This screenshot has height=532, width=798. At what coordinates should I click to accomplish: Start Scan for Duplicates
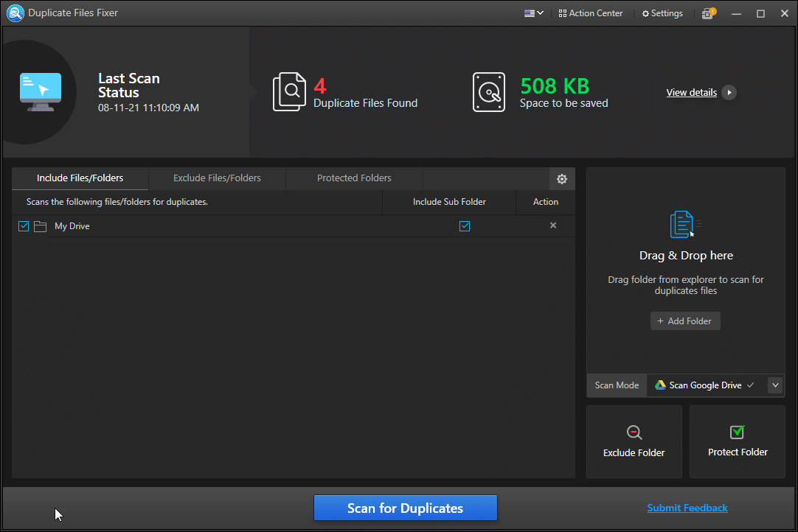405,508
